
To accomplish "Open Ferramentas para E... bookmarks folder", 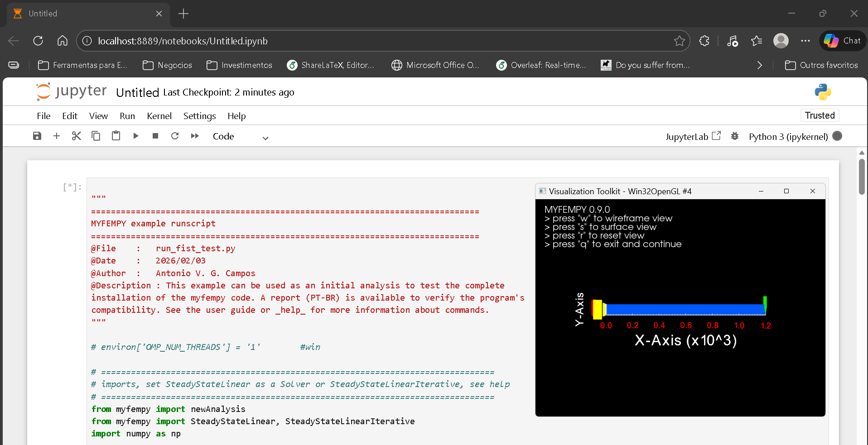I will [x=82, y=65].
